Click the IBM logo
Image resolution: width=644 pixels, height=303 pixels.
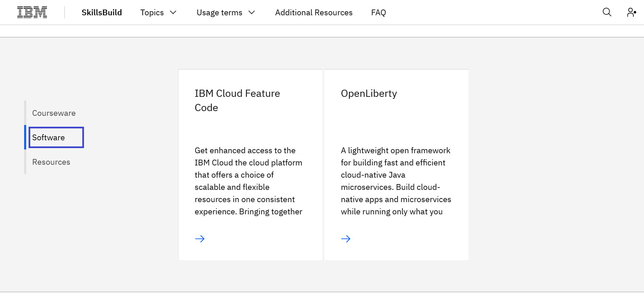[x=32, y=12]
